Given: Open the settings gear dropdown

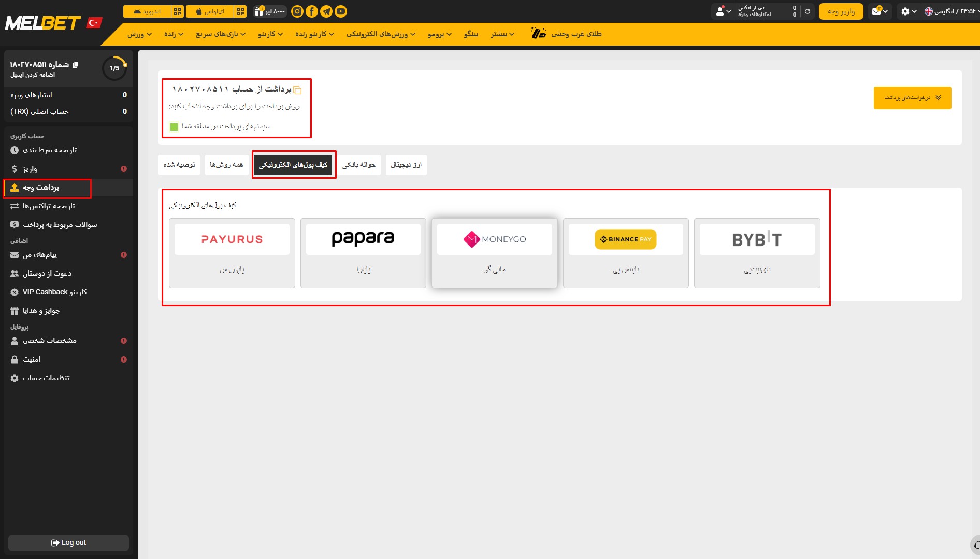Looking at the screenshot, I should pos(909,11).
